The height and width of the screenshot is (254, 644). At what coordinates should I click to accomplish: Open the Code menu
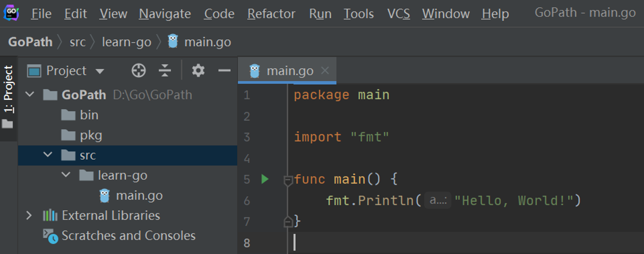(x=219, y=14)
